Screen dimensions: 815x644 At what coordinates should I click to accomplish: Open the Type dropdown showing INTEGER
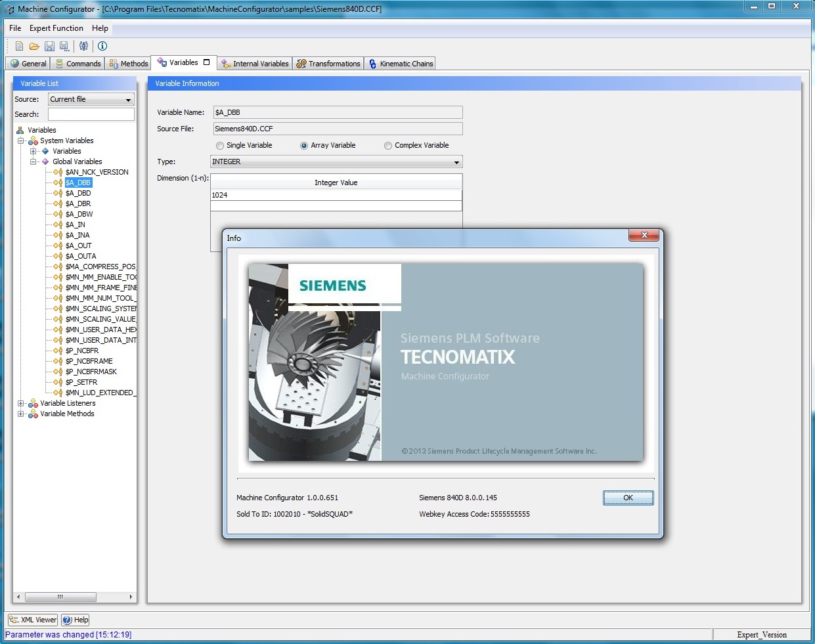click(457, 161)
